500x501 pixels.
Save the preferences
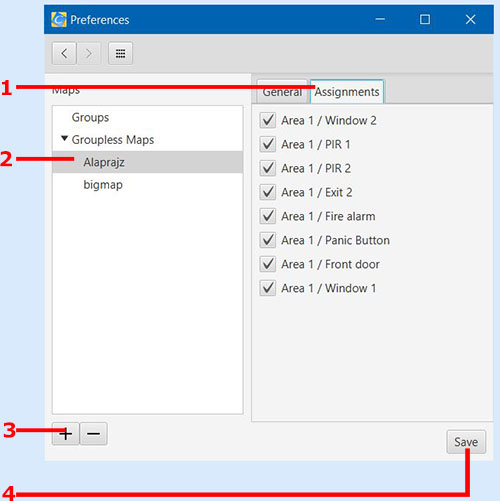466,442
